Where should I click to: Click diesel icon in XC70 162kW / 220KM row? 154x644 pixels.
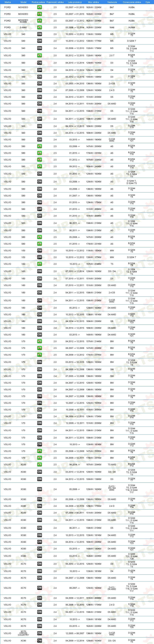pyautogui.click(x=39, y=626)
